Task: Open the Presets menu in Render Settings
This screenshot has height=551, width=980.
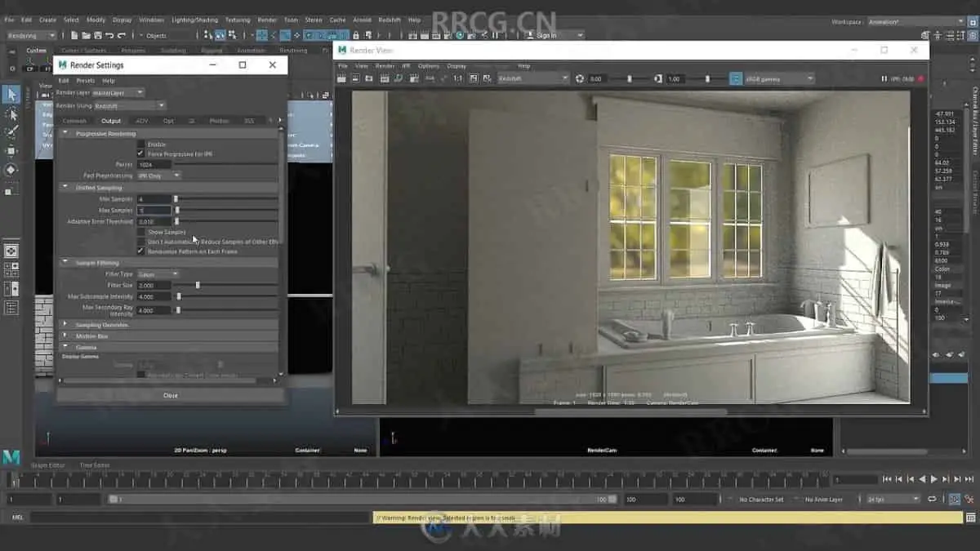Action: [x=85, y=81]
